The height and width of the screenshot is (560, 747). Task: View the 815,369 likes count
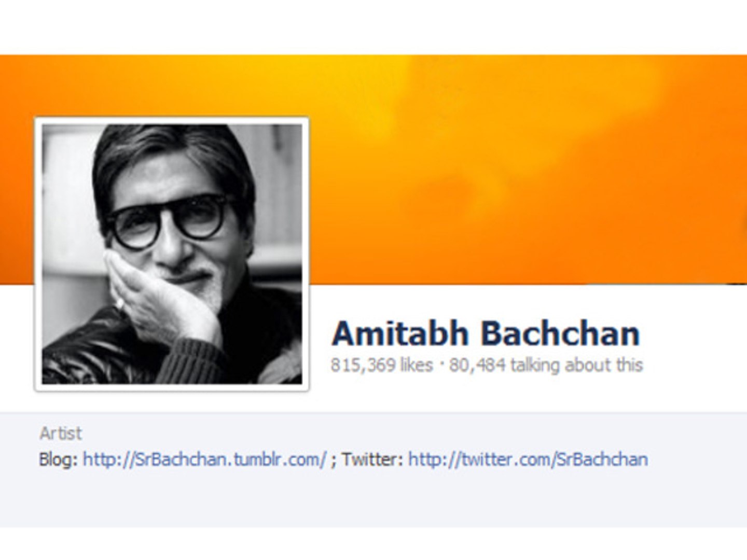[x=382, y=365]
